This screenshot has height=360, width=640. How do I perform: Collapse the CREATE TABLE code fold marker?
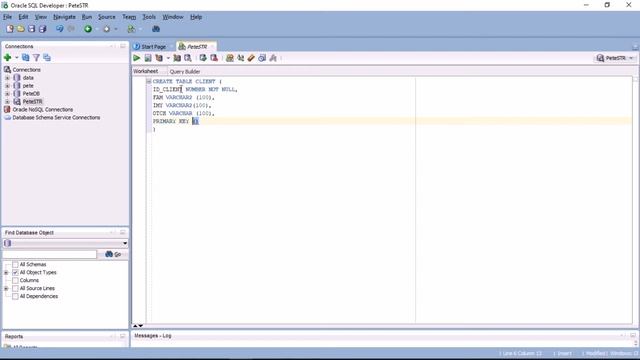(149, 81)
